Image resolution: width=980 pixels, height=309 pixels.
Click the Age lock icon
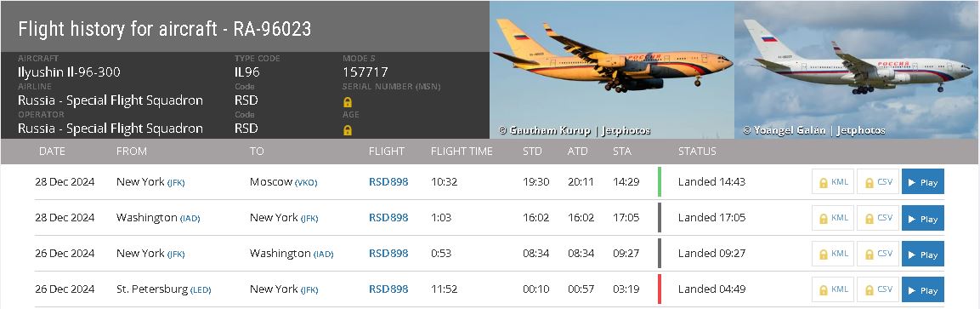tap(348, 130)
